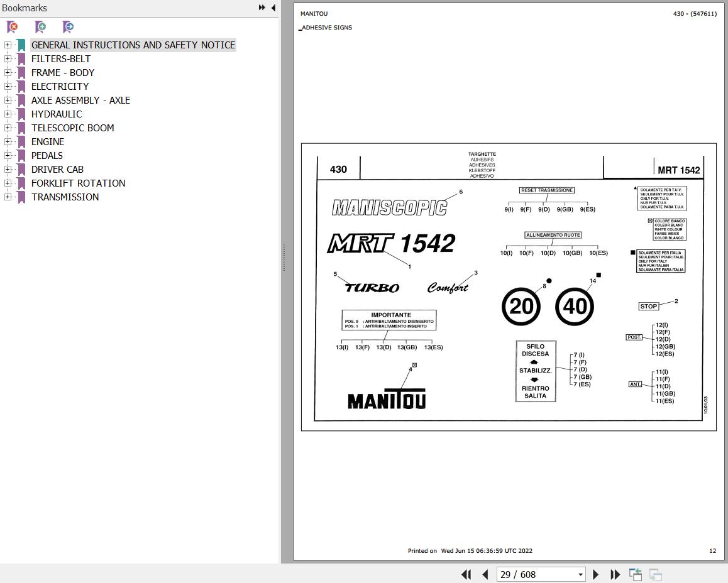Click the go-to bookmark arrow icon
Screen dimensions: 728x583
(x=68, y=27)
